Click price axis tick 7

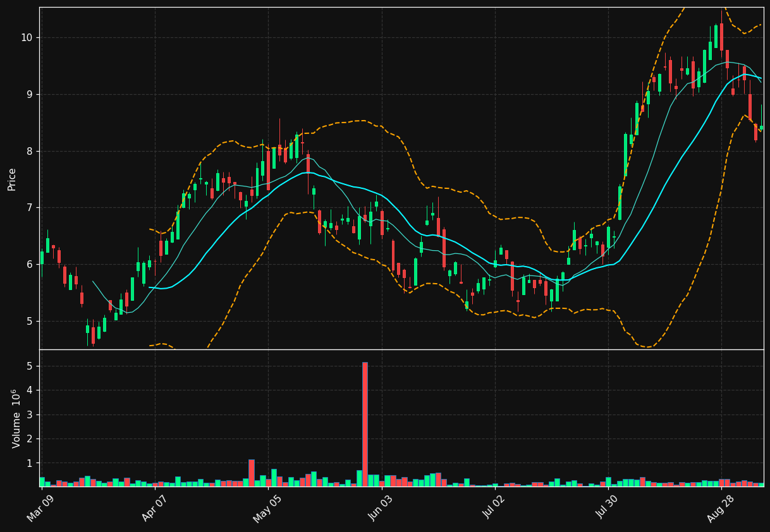tap(29, 208)
